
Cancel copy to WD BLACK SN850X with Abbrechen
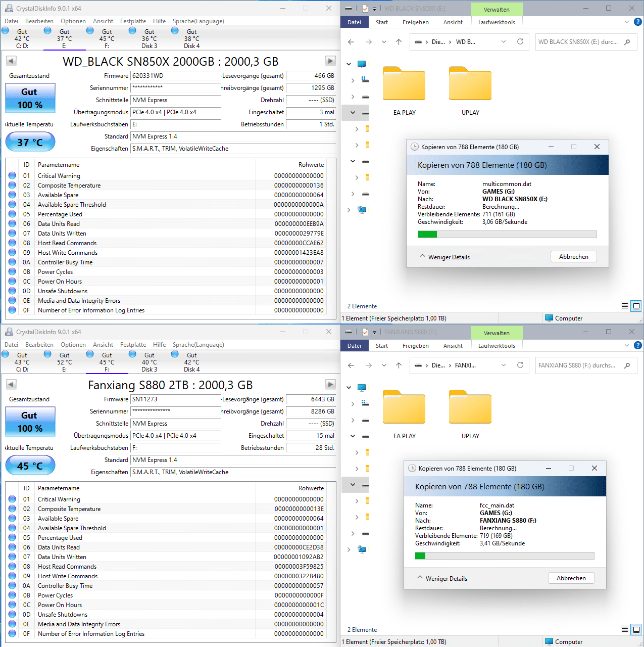click(x=573, y=257)
